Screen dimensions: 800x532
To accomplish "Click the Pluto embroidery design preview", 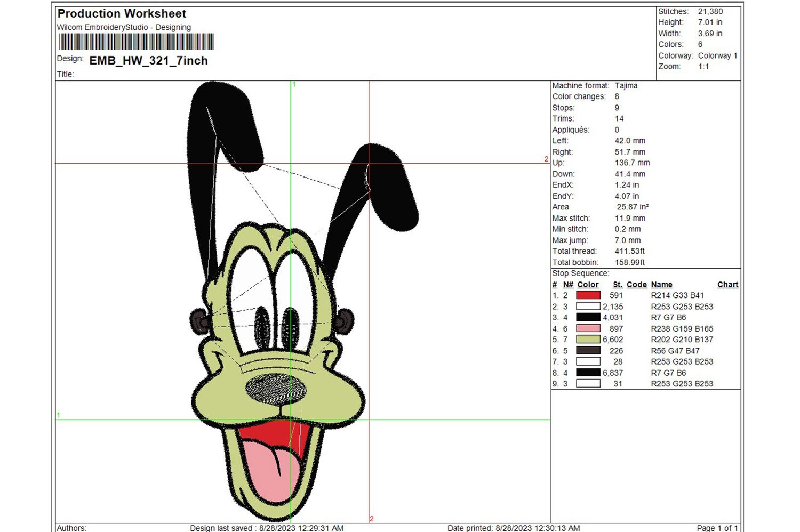I will coord(303,302).
